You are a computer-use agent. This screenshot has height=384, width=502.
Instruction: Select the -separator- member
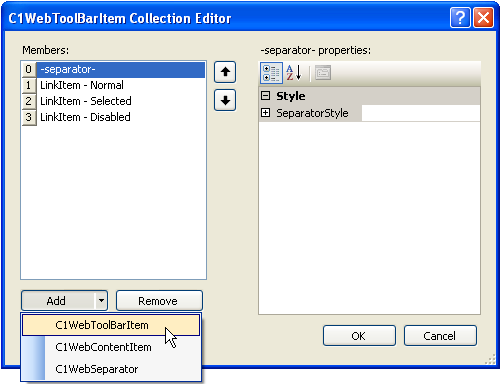click(x=121, y=69)
